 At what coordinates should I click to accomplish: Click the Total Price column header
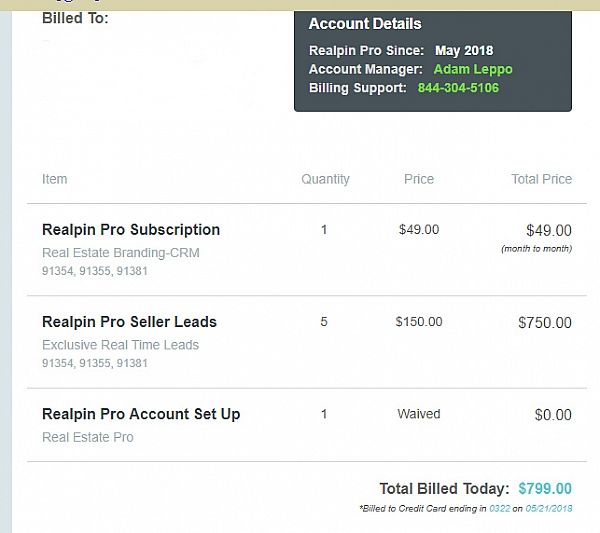click(x=541, y=179)
